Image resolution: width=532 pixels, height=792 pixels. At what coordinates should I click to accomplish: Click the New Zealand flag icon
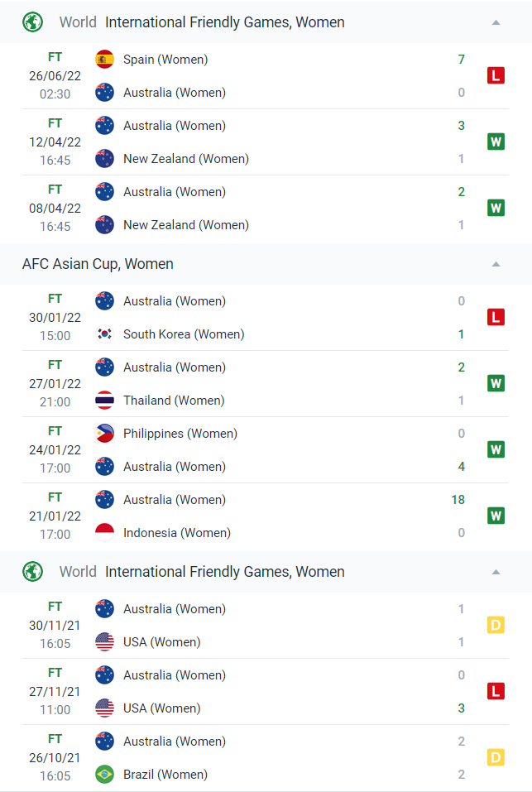click(104, 159)
